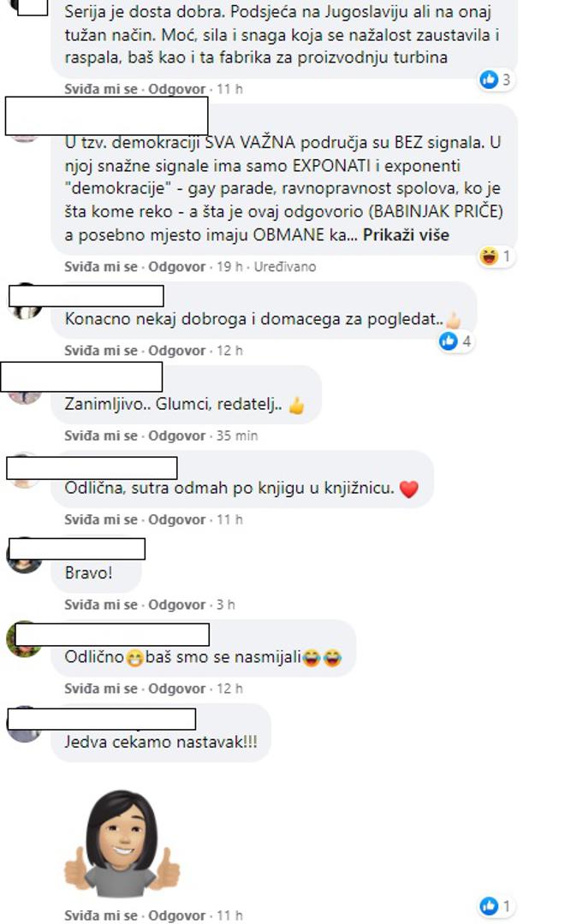565x924 pixels.
Task: Reply to the Odlična, sutra odmah comment
Action: tap(177, 520)
